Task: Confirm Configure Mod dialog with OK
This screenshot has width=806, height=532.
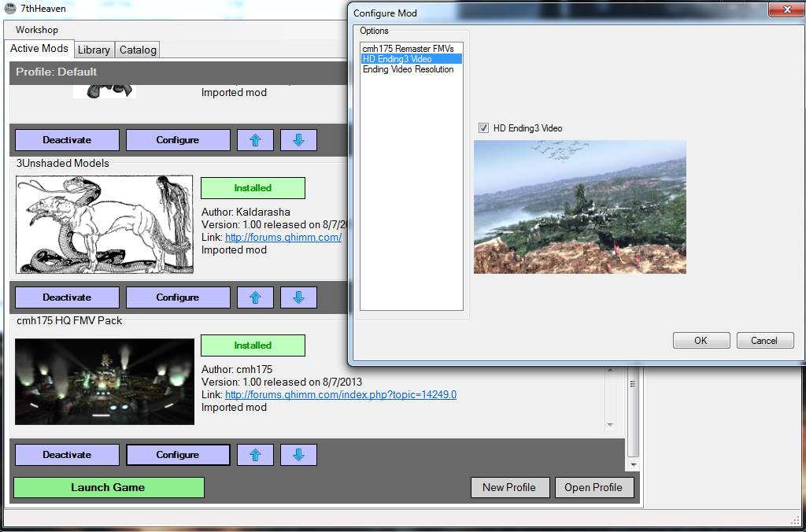Action: [701, 340]
